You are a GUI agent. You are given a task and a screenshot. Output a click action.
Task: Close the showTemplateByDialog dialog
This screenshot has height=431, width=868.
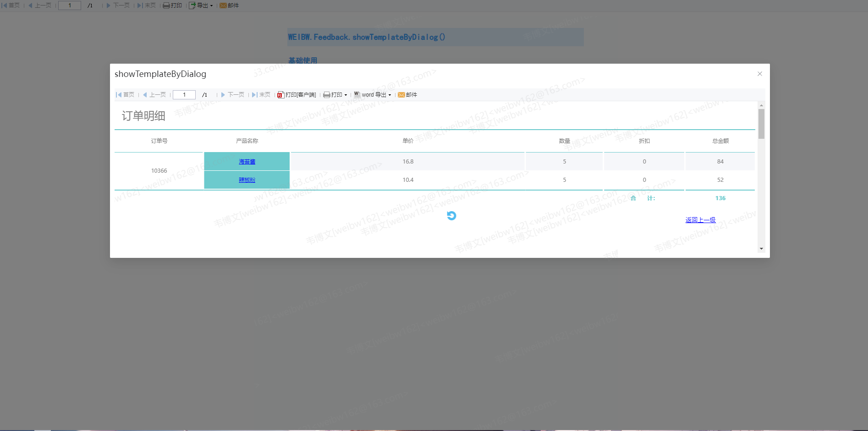point(760,74)
